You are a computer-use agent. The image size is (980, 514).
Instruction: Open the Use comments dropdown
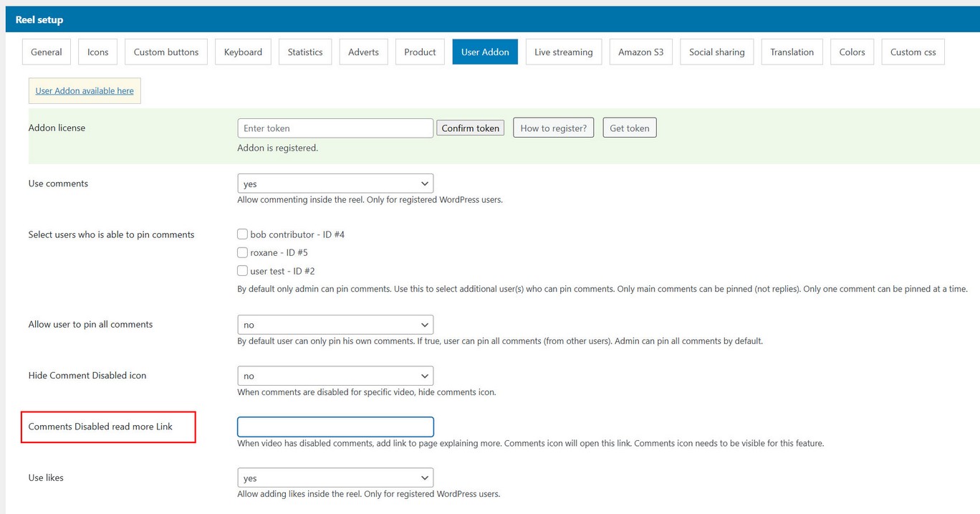click(x=335, y=184)
